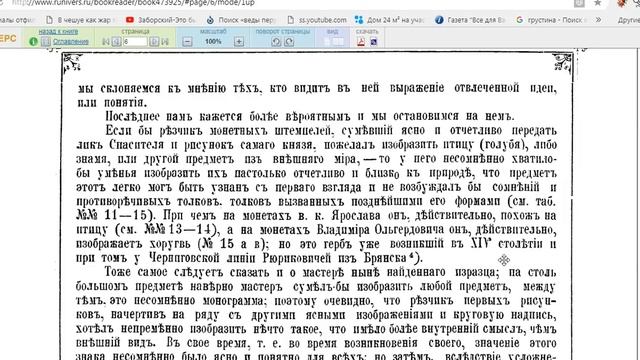Zoom in with the plus button
Image resolution: width=640 pixels, height=360 pixels.
click(x=239, y=42)
